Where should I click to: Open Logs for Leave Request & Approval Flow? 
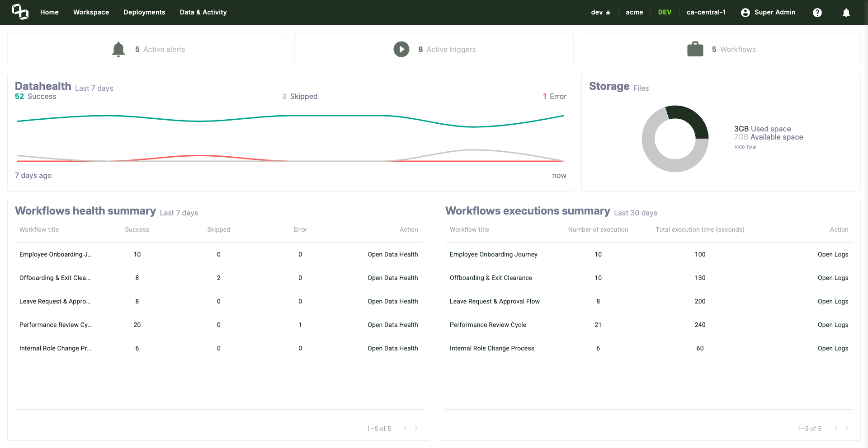[833, 301]
